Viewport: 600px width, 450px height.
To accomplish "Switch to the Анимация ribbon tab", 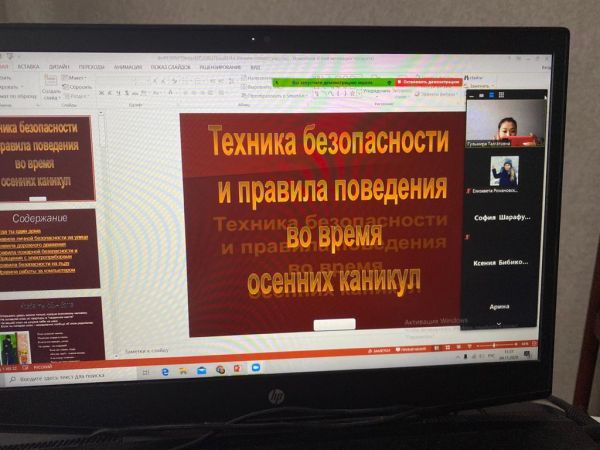I will (127, 67).
